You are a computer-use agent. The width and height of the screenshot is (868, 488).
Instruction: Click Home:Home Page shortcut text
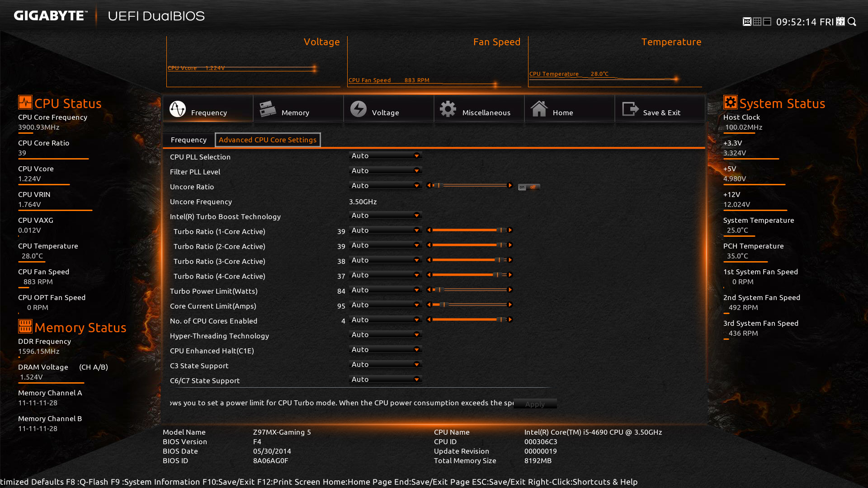[357, 482]
